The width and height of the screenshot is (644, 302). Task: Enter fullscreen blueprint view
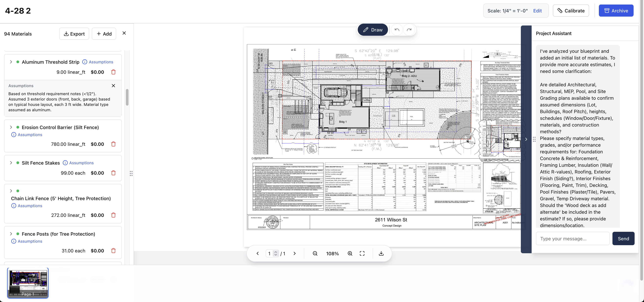(x=362, y=253)
